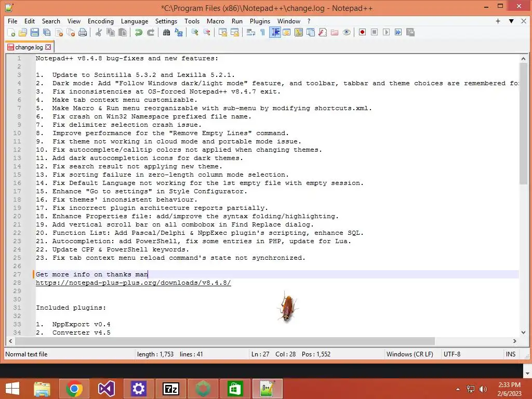This screenshot has height=399, width=532.
Task: Open the Encoding menu
Action: pyautogui.click(x=101, y=21)
